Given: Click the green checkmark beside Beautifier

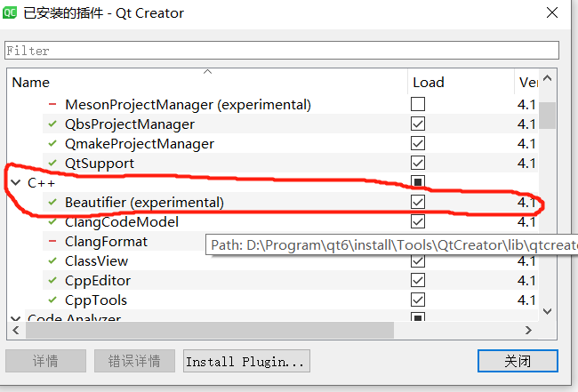Looking at the screenshot, I should click(52, 203).
